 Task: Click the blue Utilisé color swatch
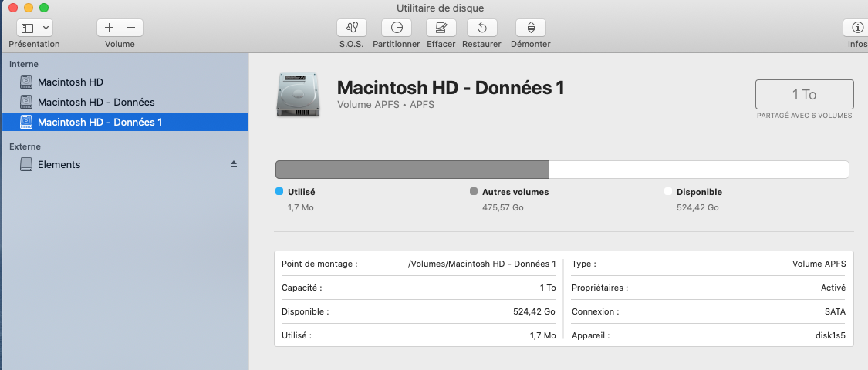point(279,192)
